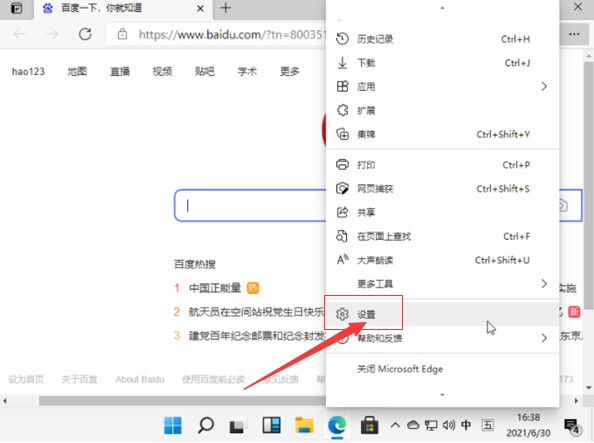Go forward with the forward arrow
The image size is (594, 443).
pyautogui.click(x=52, y=34)
